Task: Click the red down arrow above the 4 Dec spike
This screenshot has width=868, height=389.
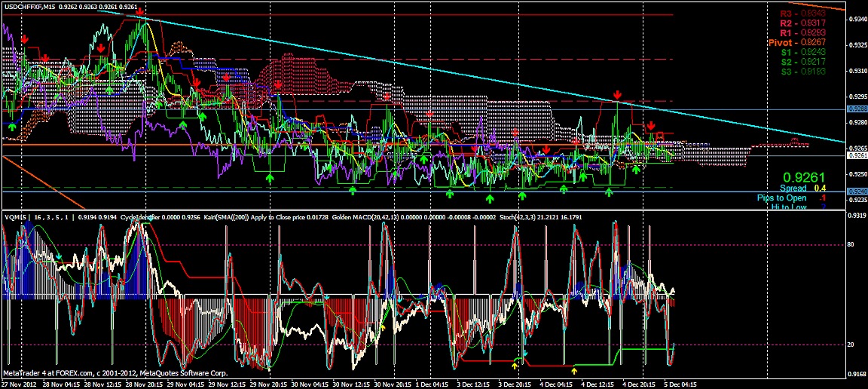Action: (617, 94)
